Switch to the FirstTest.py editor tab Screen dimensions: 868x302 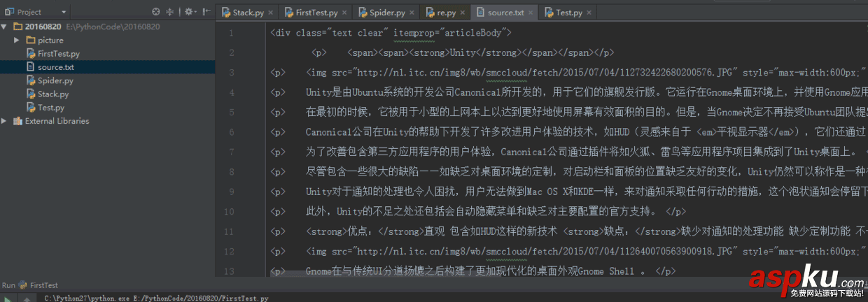click(x=316, y=13)
